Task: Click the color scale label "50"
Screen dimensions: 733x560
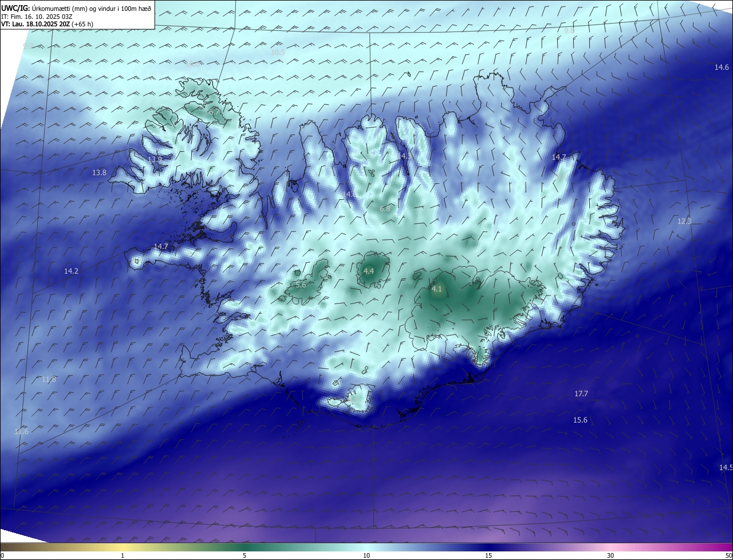Action: 728,555
